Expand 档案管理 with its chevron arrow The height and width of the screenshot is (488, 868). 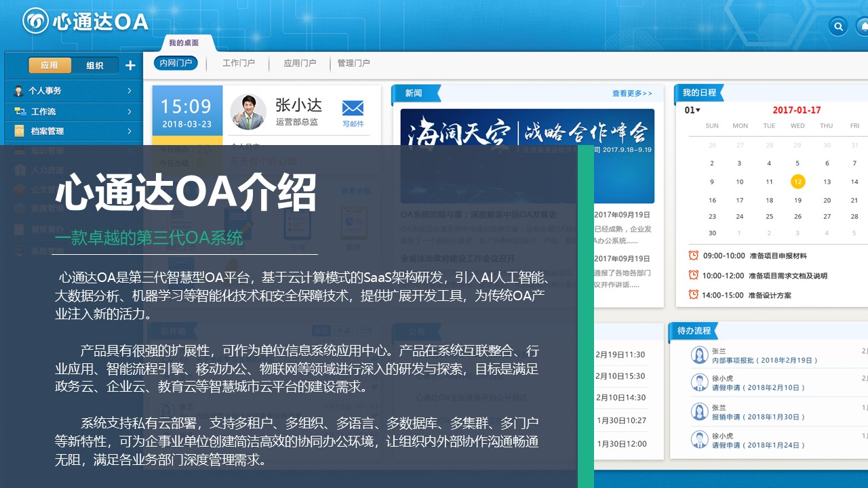click(130, 131)
